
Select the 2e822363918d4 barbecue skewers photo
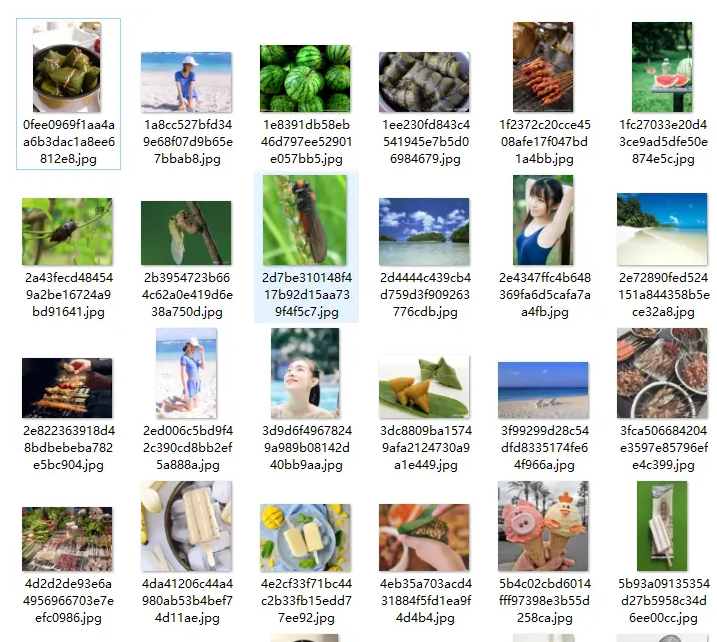point(67,388)
